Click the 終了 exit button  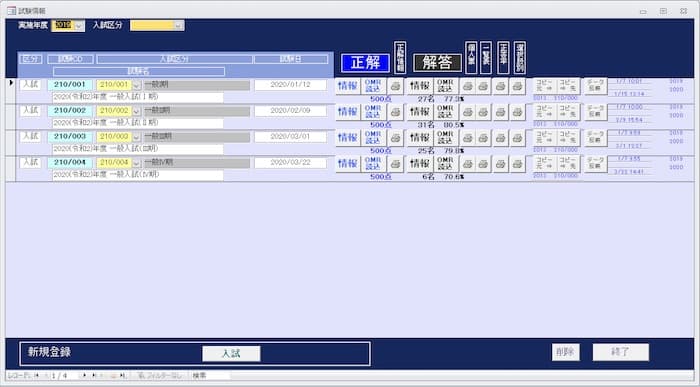pos(621,352)
